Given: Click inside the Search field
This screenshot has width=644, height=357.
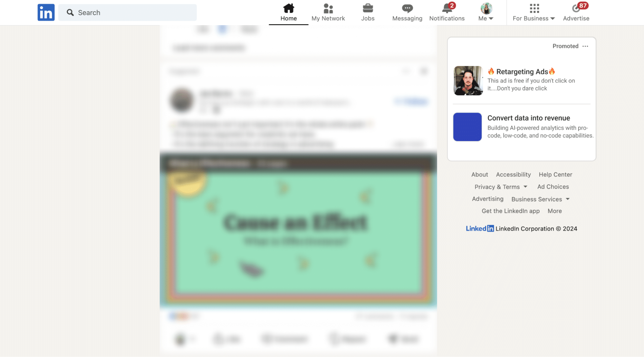Looking at the screenshot, I should [129, 12].
